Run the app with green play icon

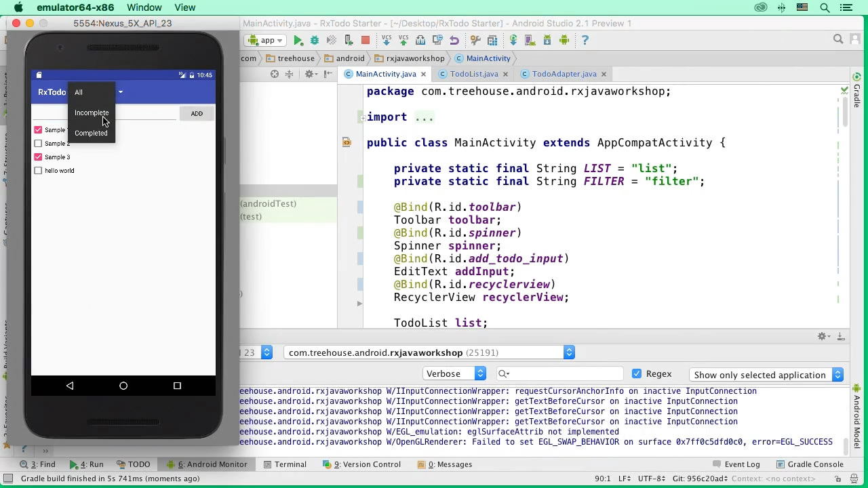298,40
